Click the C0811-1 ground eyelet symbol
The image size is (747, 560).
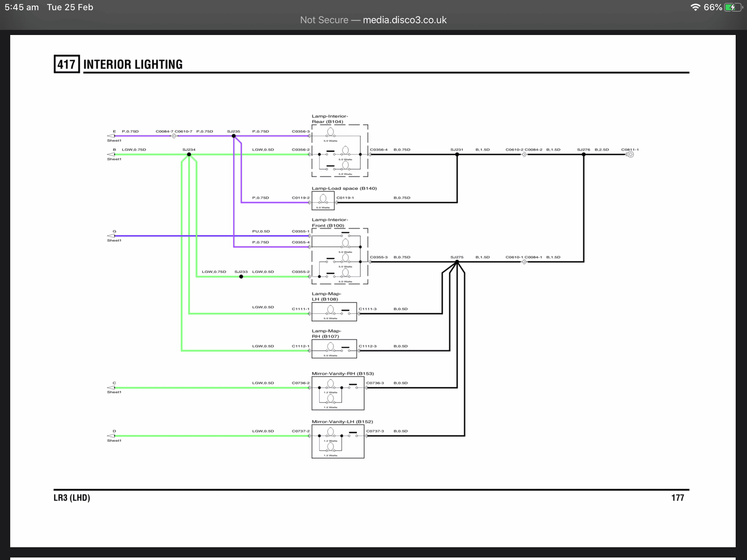point(630,154)
